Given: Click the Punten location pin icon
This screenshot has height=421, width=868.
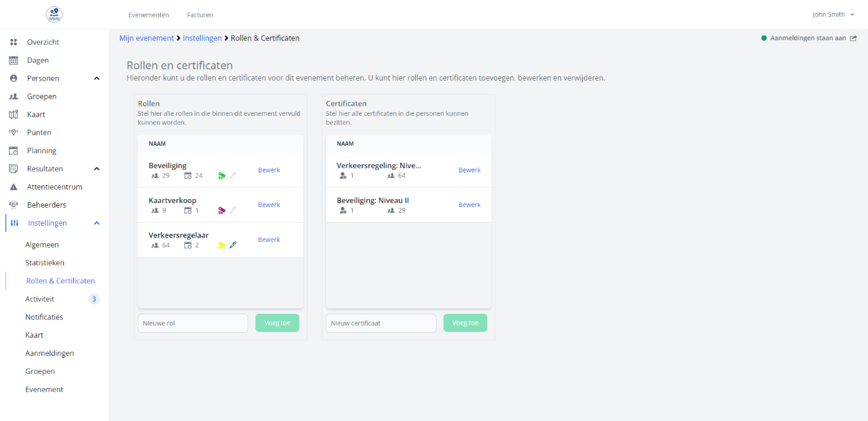Looking at the screenshot, I should (x=14, y=133).
